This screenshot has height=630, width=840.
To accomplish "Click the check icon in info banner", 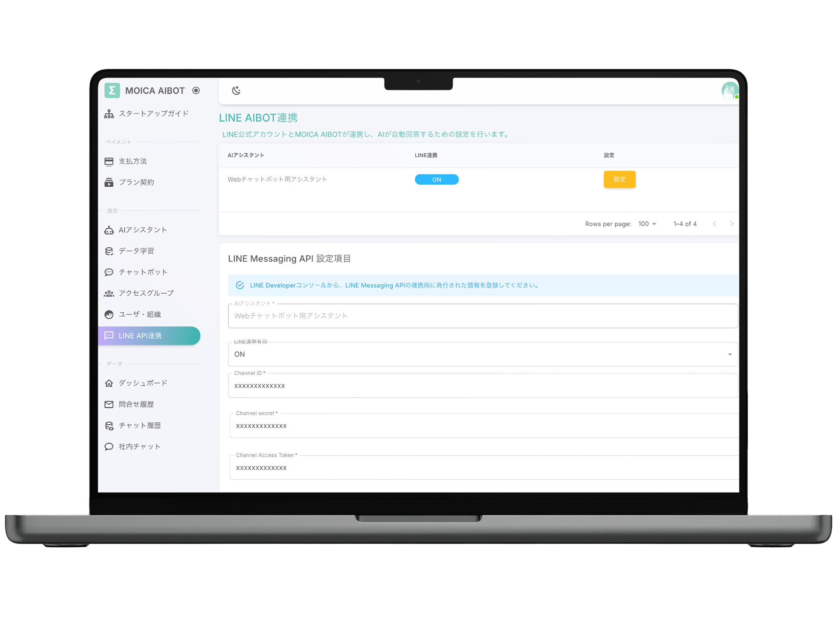I will tap(240, 285).
